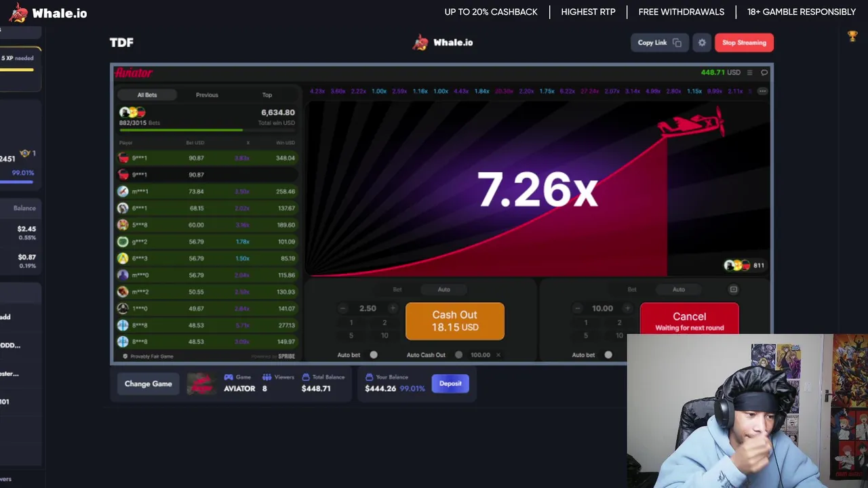Click the Aviator logo in game header
This screenshot has width=868, height=488.
[x=134, y=73]
